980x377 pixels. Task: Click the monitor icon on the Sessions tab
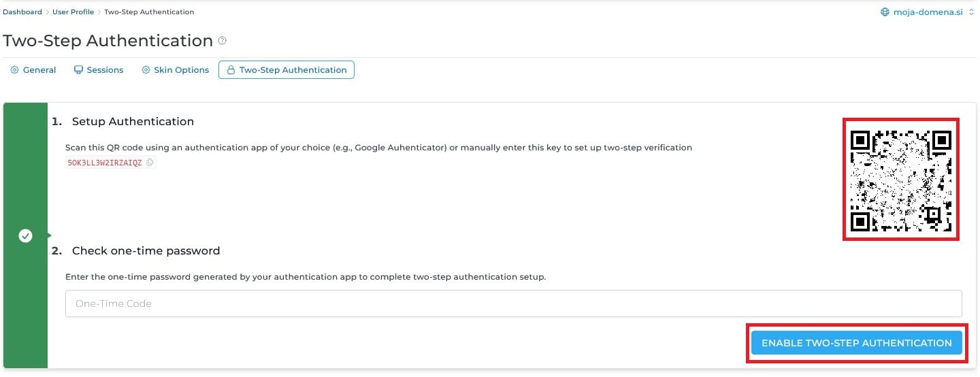(78, 70)
